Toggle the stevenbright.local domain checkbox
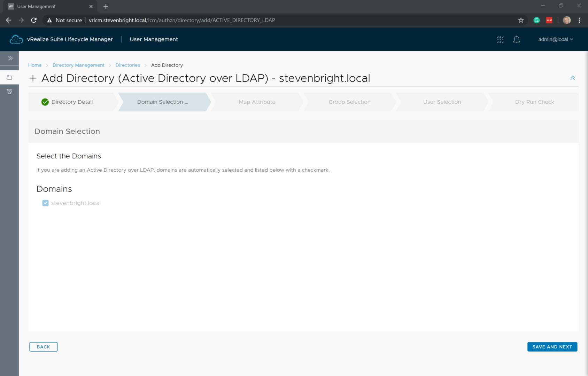 [x=45, y=203]
